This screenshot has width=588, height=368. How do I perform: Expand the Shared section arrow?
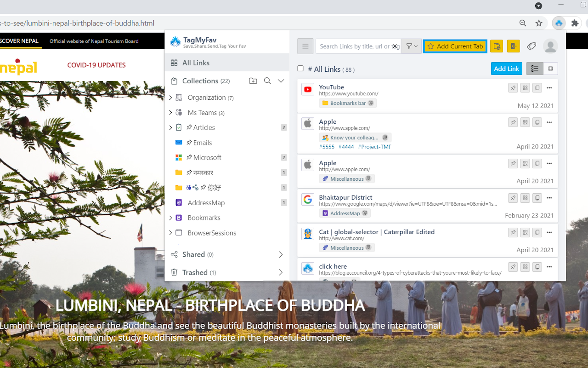point(281,255)
